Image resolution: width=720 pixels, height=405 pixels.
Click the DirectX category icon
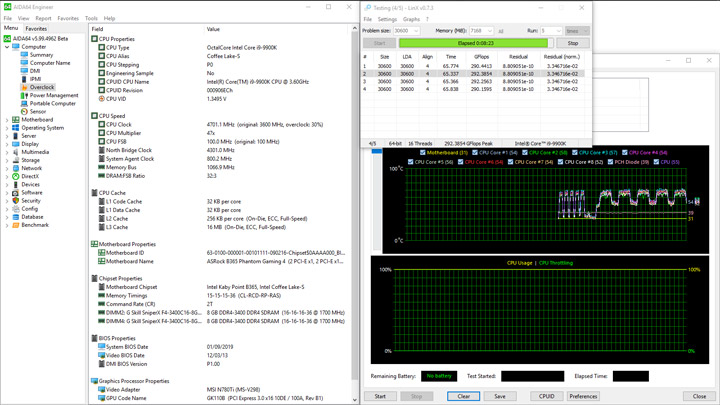16,177
